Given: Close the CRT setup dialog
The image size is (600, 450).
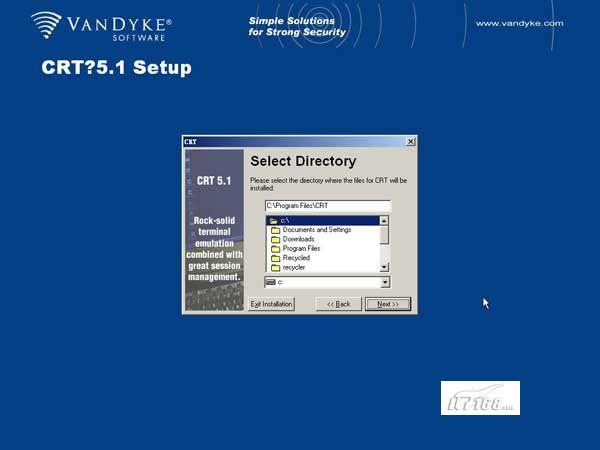Looking at the screenshot, I should [410, 142].
